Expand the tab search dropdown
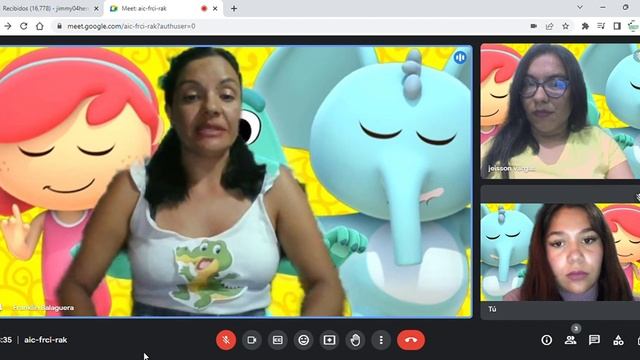The image size is (640, 360). [x=580, y=8]
